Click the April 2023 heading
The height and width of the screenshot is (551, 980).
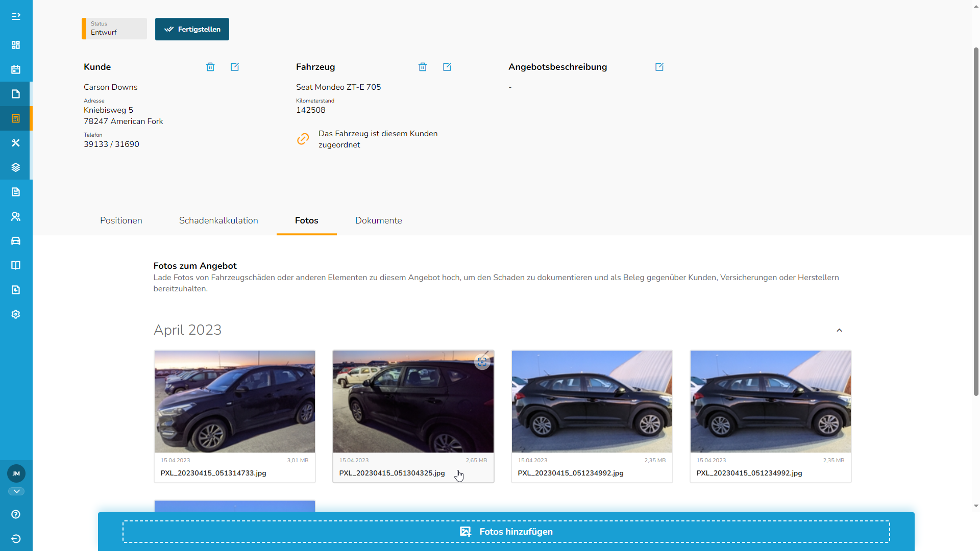click(187, 330)
